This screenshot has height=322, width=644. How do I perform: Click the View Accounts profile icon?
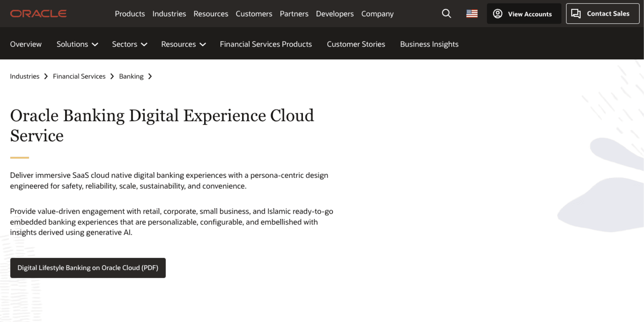point(498,14)
